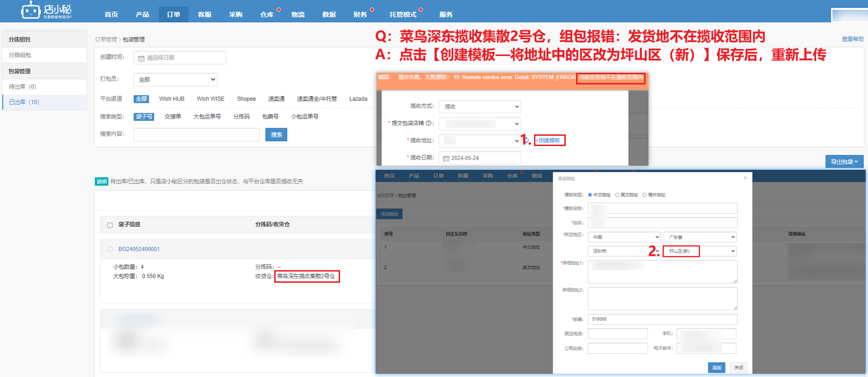Click the calendar icon in 创建时间 field
868x377 pixels.
click(x=141, y=58)
